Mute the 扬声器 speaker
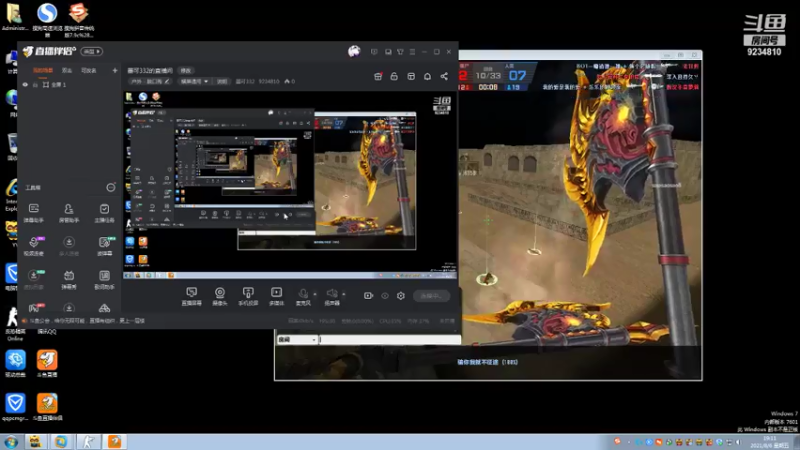 point(332,296)
